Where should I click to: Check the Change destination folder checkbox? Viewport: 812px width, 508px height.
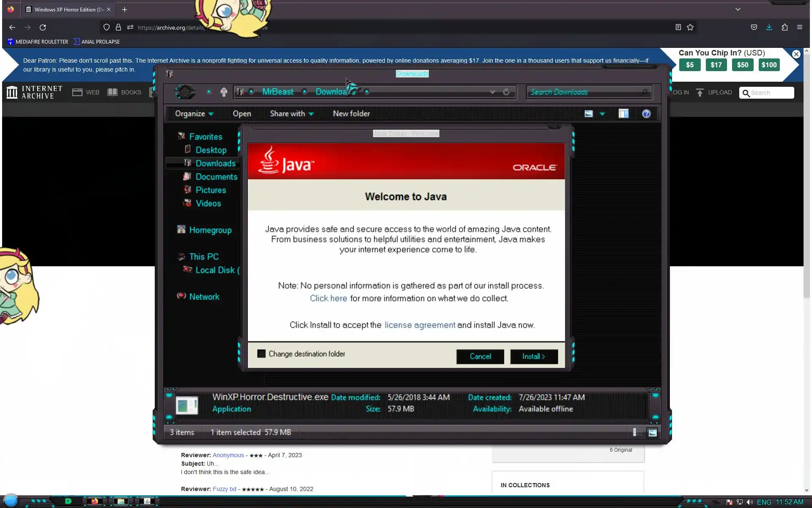point(261,353)
